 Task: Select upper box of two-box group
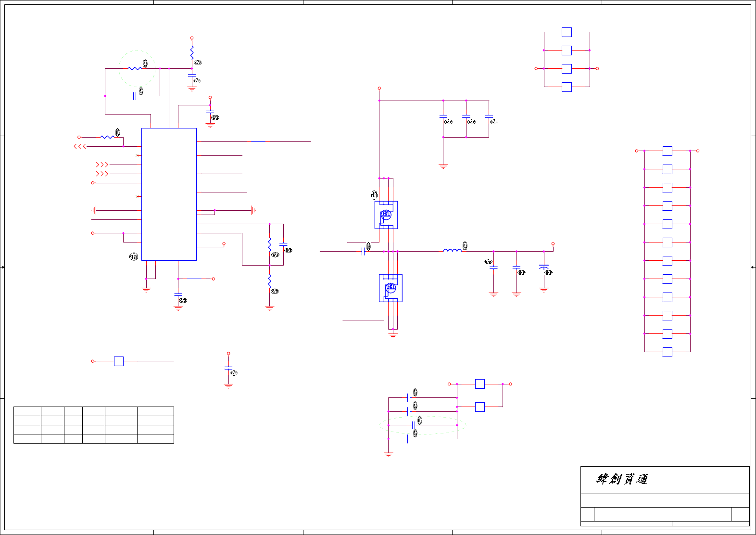pos(480,384)
